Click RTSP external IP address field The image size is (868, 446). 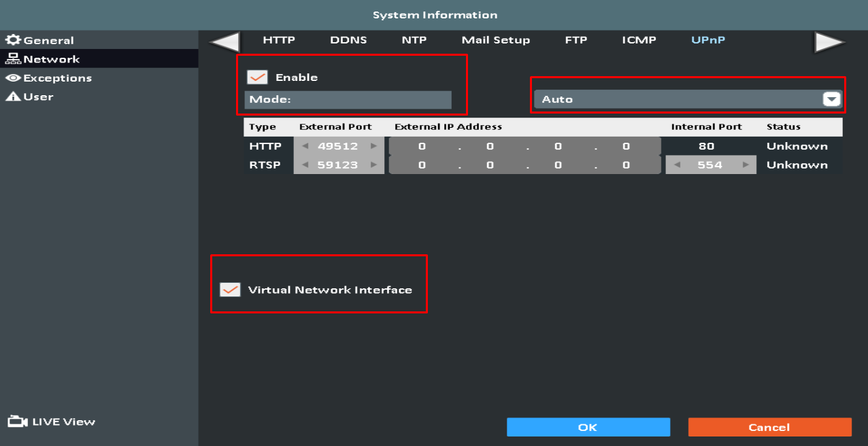[524, 165]
